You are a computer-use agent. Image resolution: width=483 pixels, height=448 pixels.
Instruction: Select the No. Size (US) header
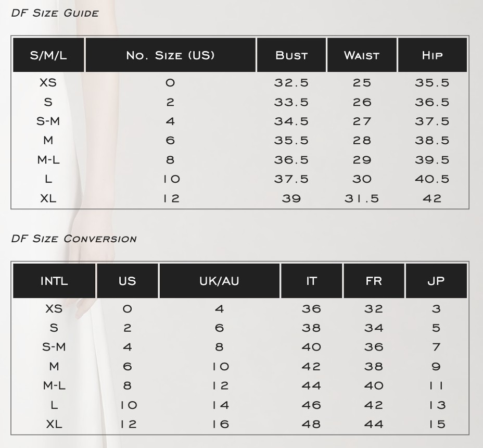[170, 55]
